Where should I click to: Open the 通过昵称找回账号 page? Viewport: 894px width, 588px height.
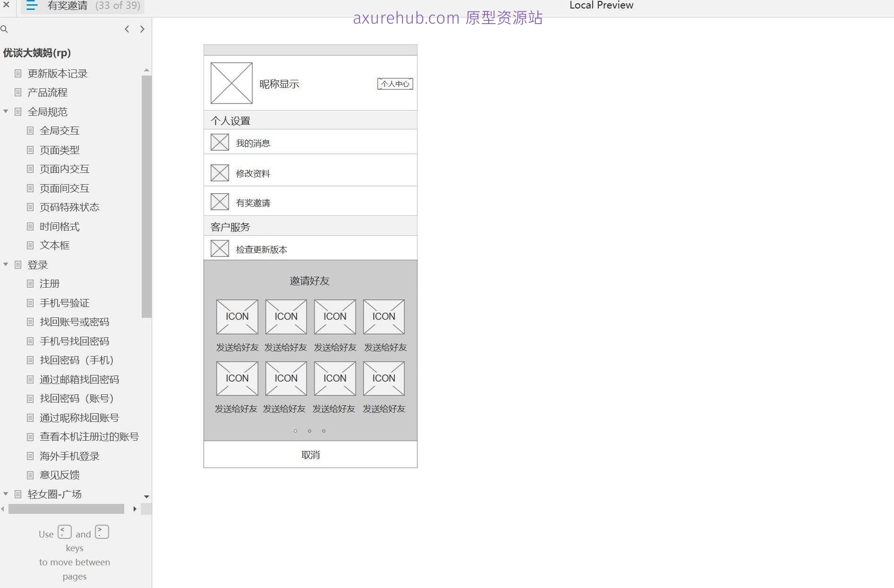coord(79,418)
